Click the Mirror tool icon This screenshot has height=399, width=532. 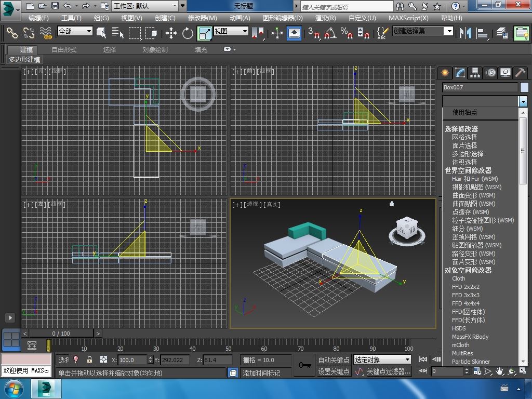click(465, 33)
